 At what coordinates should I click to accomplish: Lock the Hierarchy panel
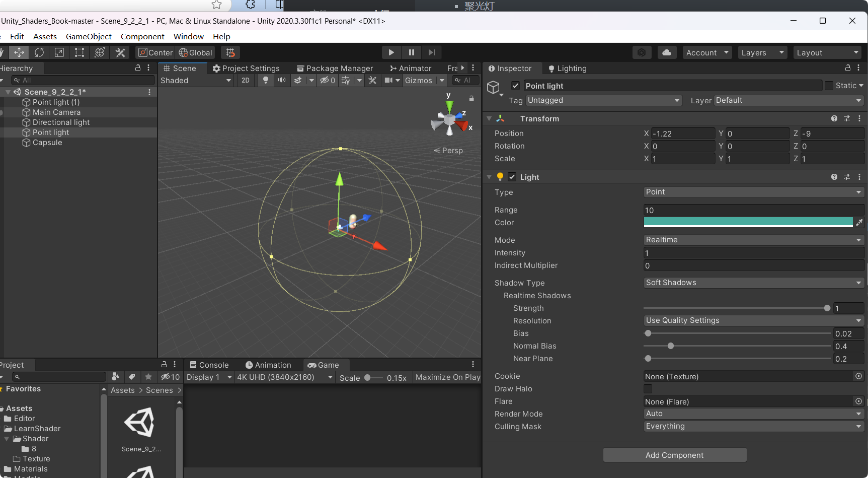pyautogui.click(x=138, y=67)
